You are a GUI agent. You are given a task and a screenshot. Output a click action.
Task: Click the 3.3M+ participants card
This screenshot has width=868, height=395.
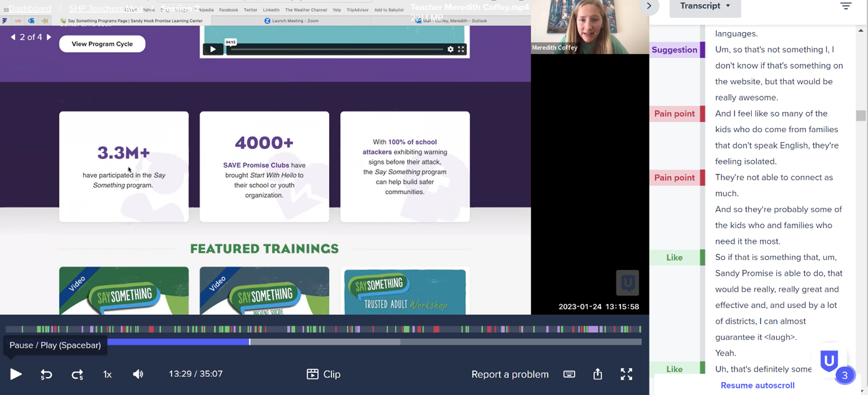pyautogui.click(x=124, y=167)
